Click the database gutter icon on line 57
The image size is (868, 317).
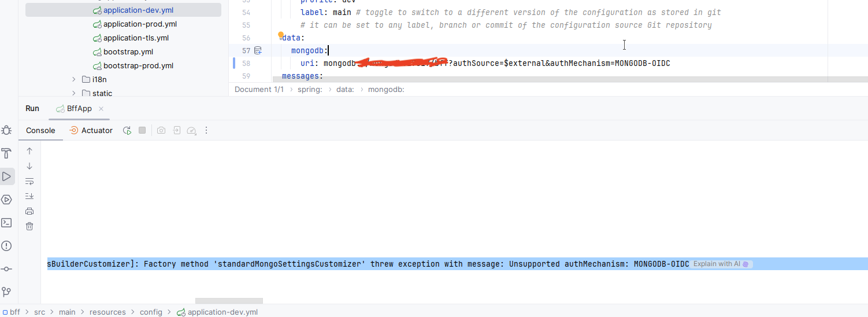(x=258, y=51)
